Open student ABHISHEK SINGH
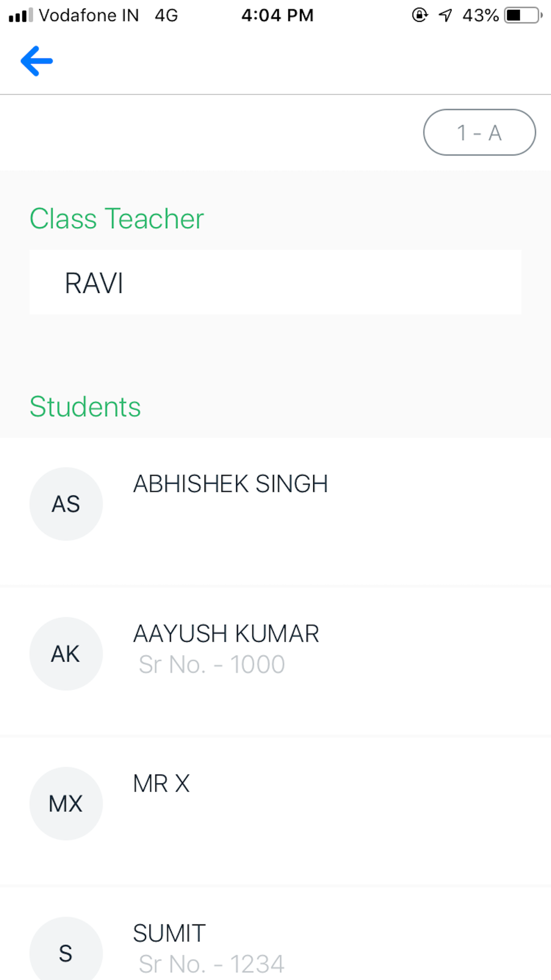Viewport: 551px width, 980px height. point(230,484)
